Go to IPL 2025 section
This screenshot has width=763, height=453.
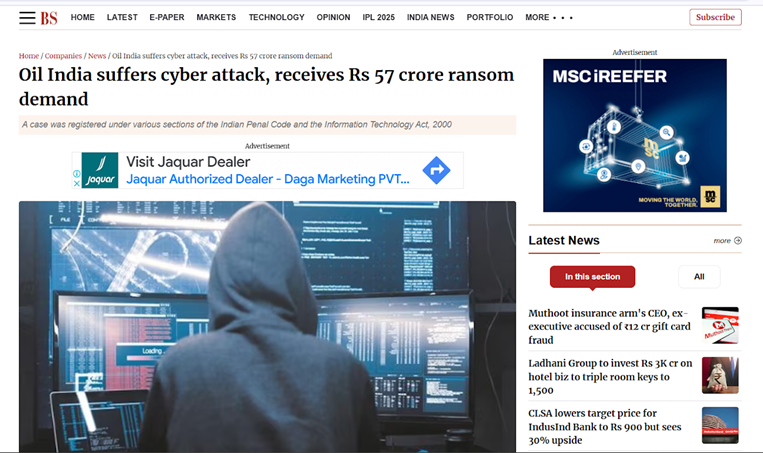point(379,18)
